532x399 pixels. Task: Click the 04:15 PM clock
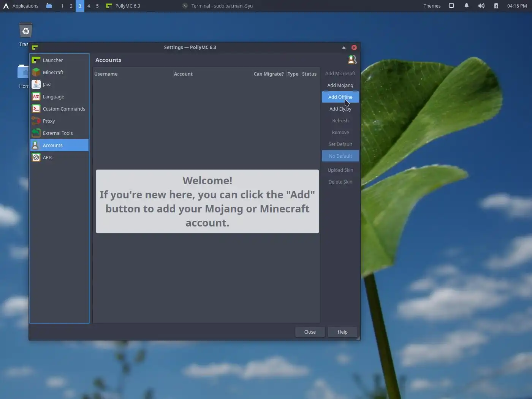(x=517, y=6)
